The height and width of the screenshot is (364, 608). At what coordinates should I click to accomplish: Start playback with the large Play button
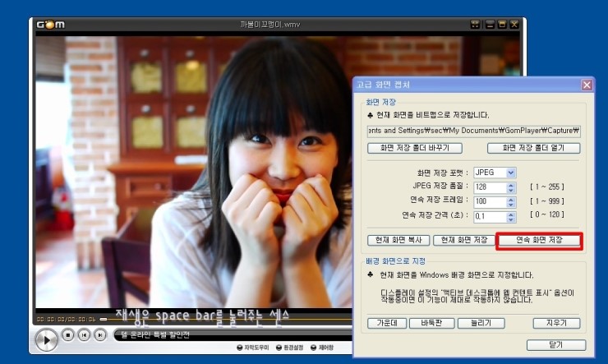coord(46,340)
